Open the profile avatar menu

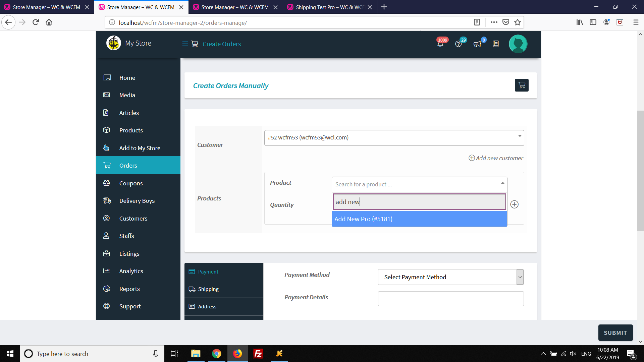pos(518,44)
